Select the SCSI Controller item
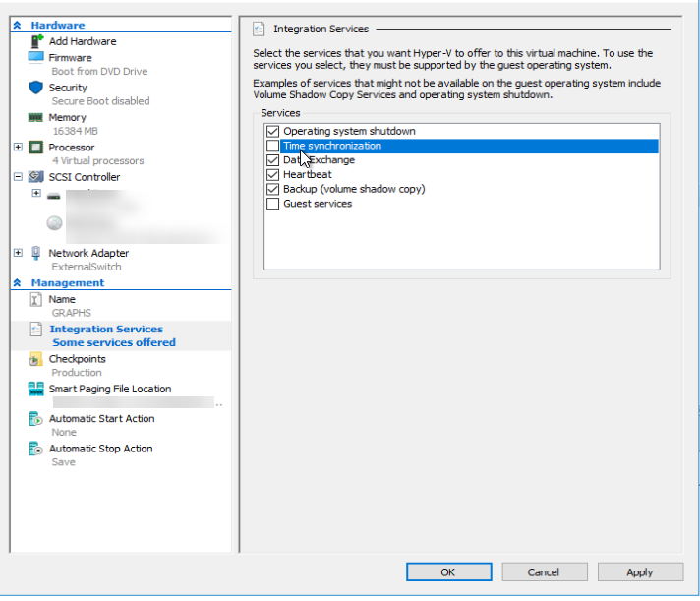Viewport: 700px width, 601px height. (85, 177)
